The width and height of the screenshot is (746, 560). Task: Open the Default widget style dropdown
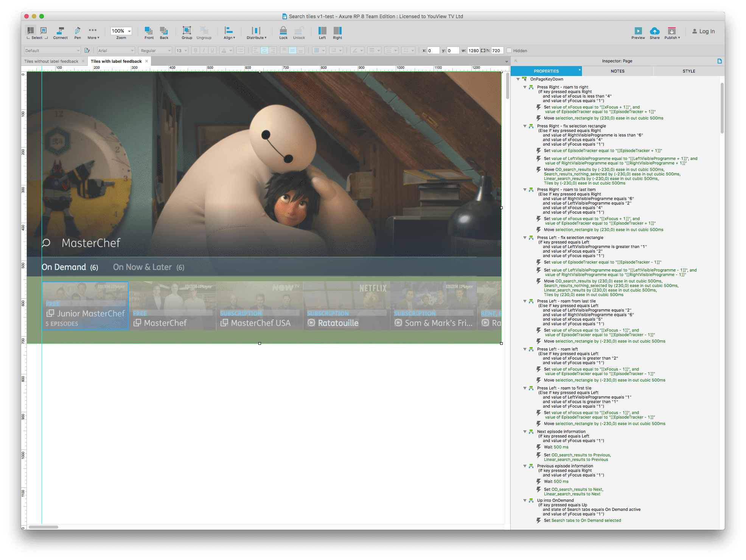(x=53, y=50)
